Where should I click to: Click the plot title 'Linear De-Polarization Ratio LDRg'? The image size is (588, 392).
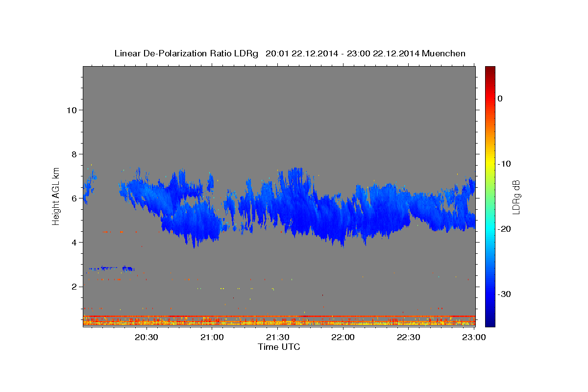coord(186,53)
